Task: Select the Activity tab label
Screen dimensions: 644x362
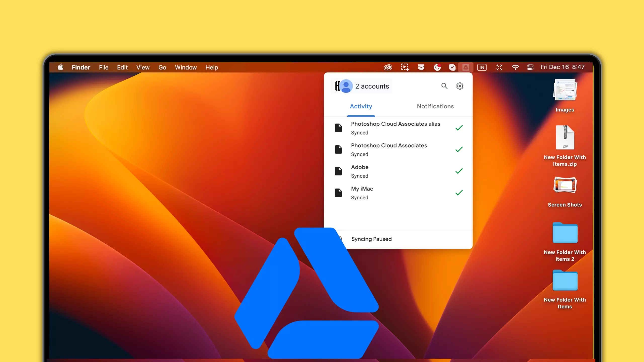Action: coord(361,106)
